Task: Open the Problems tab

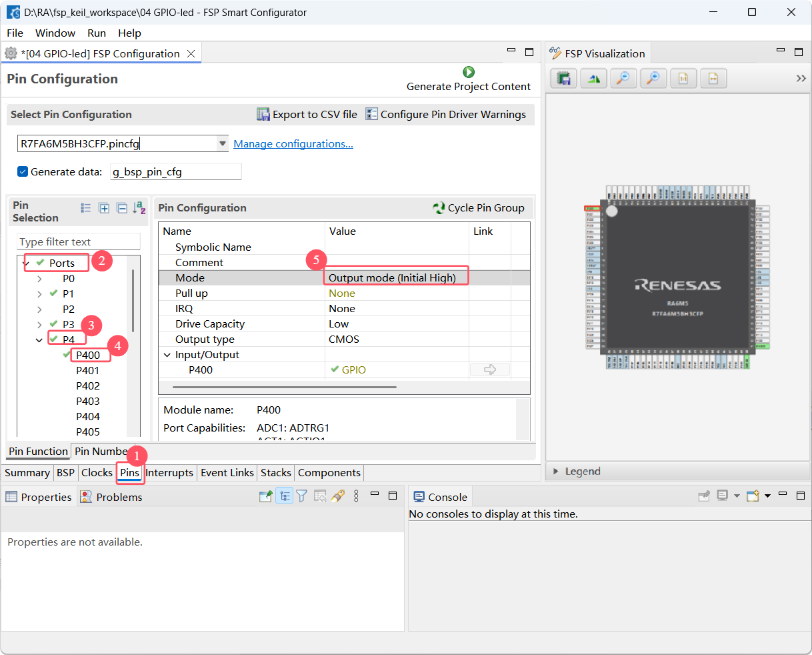Action: point(111,497)
